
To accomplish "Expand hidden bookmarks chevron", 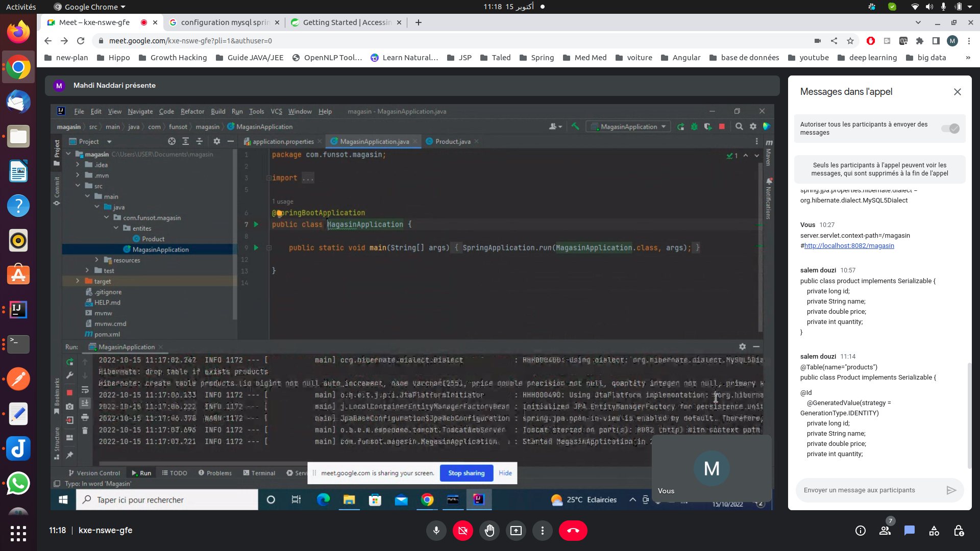I will [968, 58].
